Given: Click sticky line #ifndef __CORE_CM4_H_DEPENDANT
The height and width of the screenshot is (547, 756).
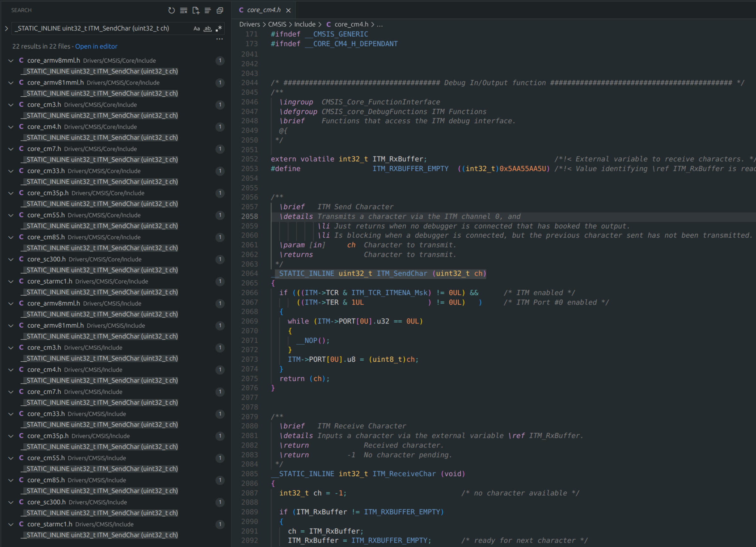Looking at the screenshot, I should (x=334, y=44).
